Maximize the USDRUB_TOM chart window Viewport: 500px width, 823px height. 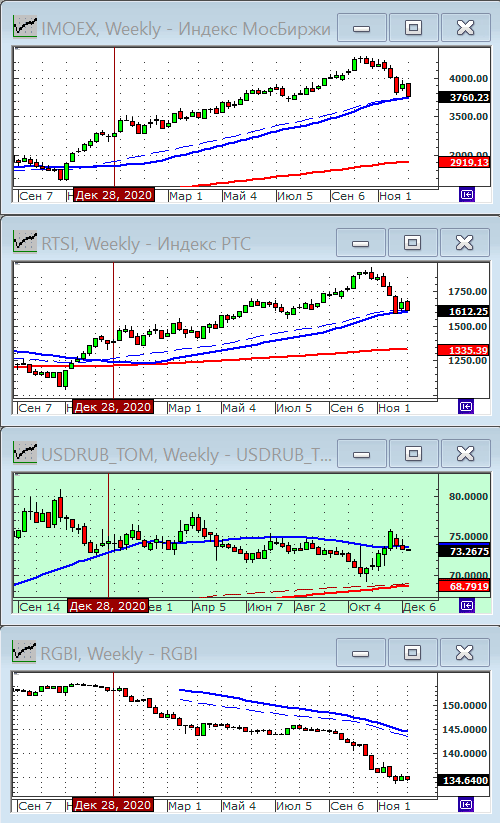pos(413,453)
